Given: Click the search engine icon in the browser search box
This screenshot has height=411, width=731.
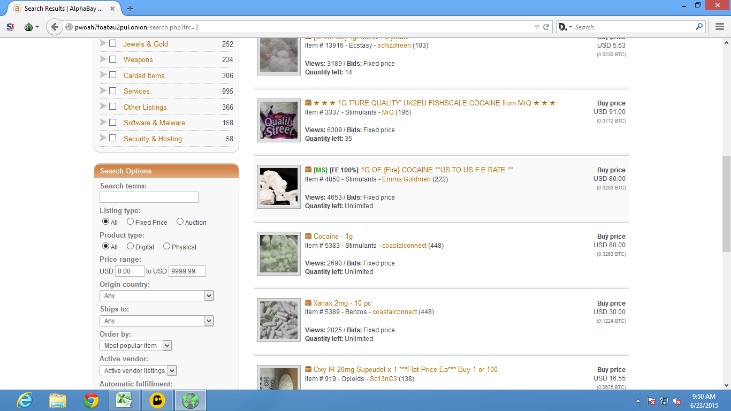Looking at the screenshot, I should [563, 27].
